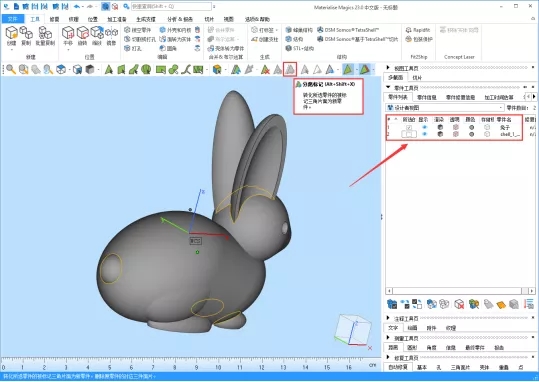This screenshot has height=382, width=539.
Task: Open the dropdown arrow under Create (创建)
Action: 11,50
